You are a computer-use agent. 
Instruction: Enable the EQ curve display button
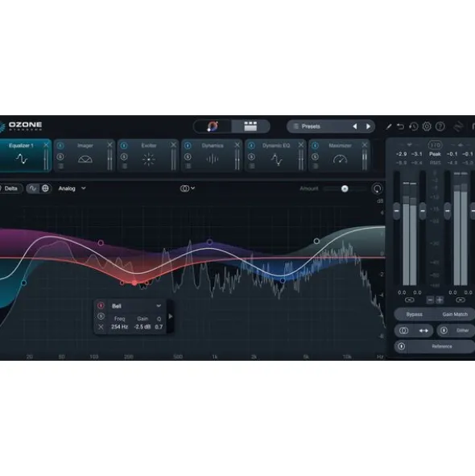[x=33, y=188]
